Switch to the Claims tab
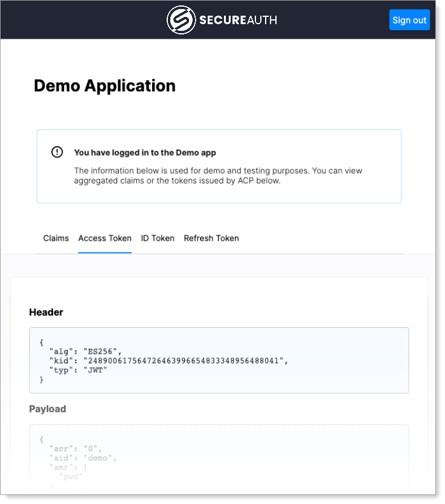The width and height of the screenshot is (445, 504). pos(56,238)
